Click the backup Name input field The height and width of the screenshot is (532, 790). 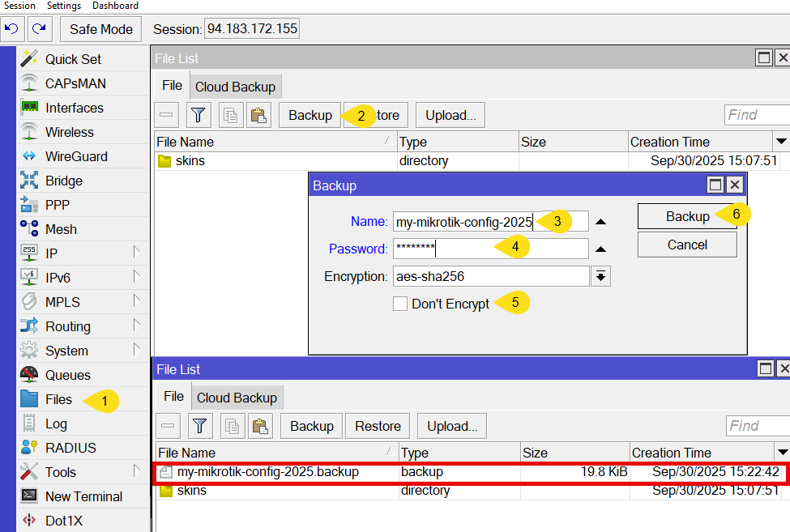[x=462, y=222]
